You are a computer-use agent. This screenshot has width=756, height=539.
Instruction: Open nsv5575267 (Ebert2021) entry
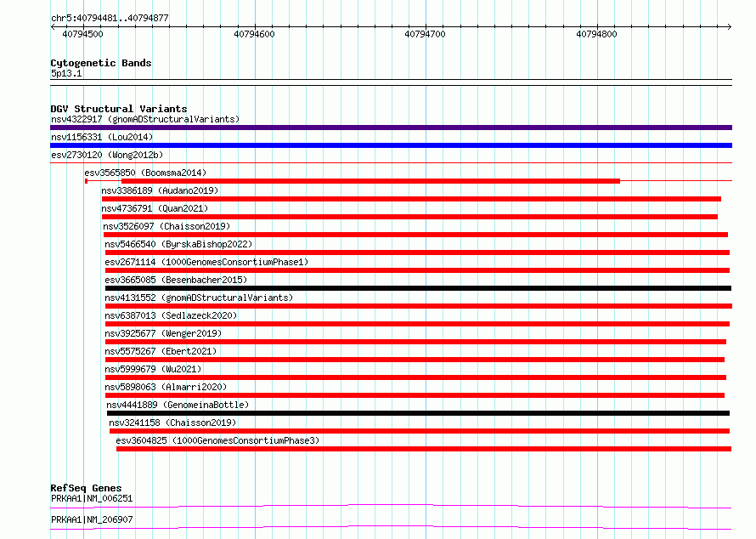click(161, 351)
